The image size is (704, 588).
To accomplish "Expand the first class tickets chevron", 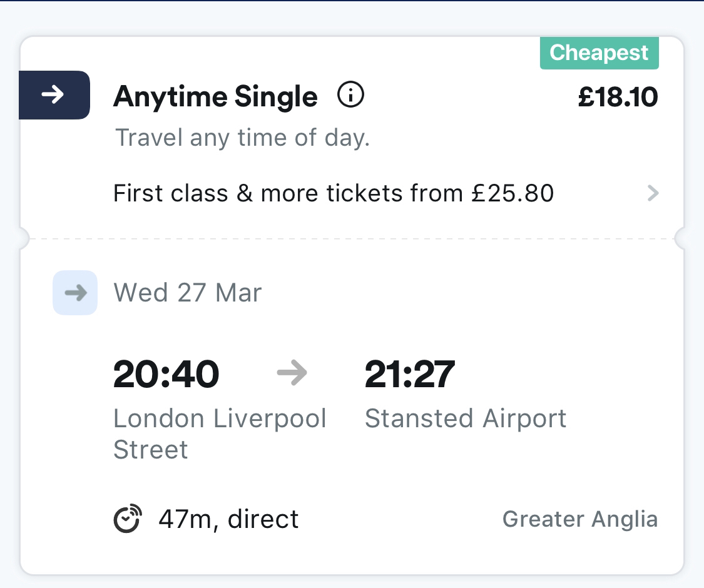I will 652,193.
